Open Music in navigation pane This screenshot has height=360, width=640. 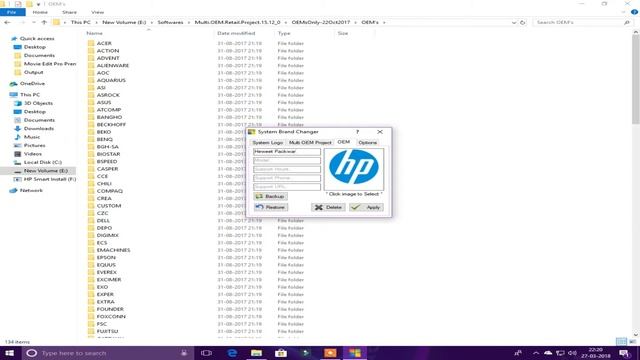click(x=32, y=137)
